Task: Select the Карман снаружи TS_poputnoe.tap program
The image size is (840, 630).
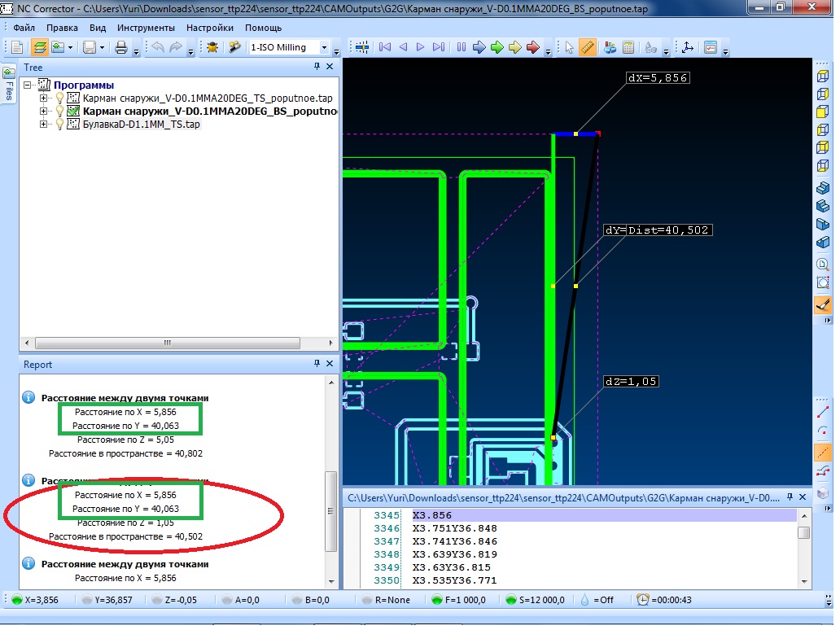Action: tap(208, 98)
